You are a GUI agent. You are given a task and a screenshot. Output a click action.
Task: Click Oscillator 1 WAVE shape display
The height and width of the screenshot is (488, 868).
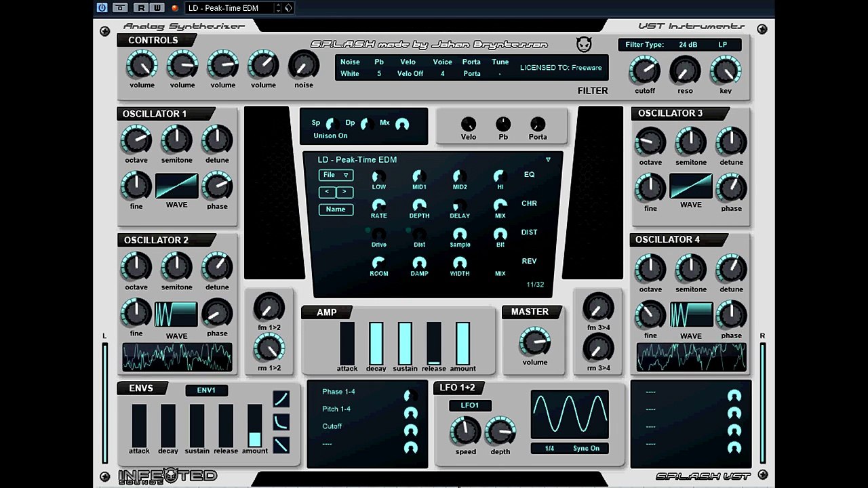(176, 186)
